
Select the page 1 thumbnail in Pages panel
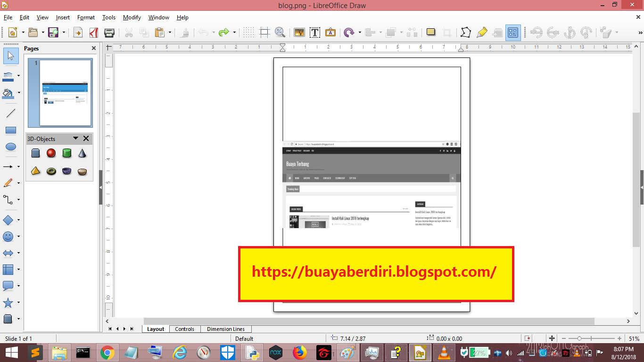[x=60, y=93]
